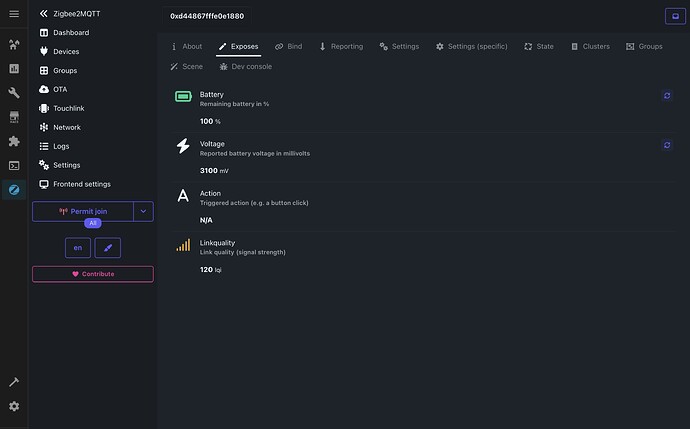Refresh the Voltage reading
690x429 pixels.
(x=667, y=145)
